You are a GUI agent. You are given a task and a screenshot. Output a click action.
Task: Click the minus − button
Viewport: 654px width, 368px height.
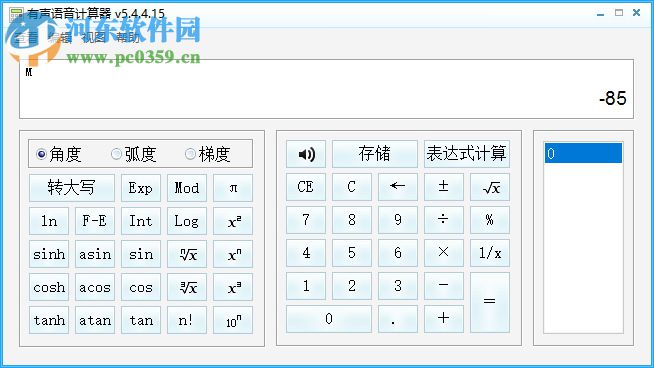coord(443,285)
